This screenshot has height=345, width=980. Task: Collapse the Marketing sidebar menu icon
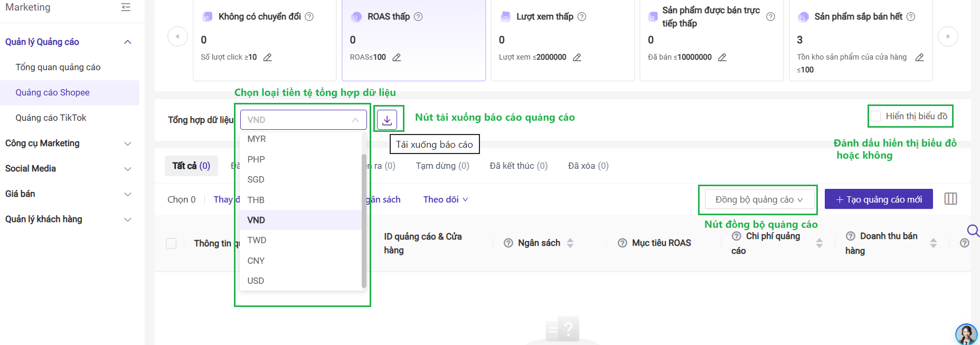click(126, 7)
